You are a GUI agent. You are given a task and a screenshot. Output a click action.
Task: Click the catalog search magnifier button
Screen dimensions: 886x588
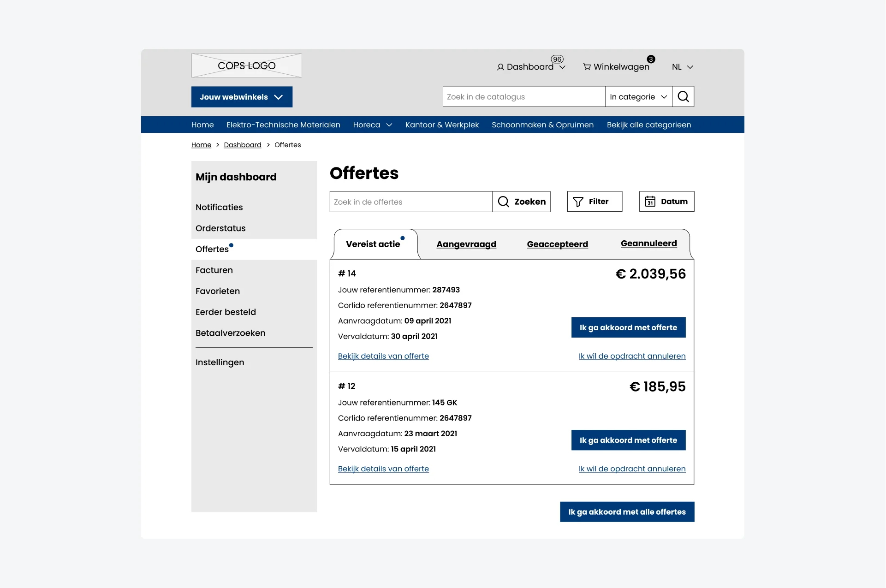(683, 97)
